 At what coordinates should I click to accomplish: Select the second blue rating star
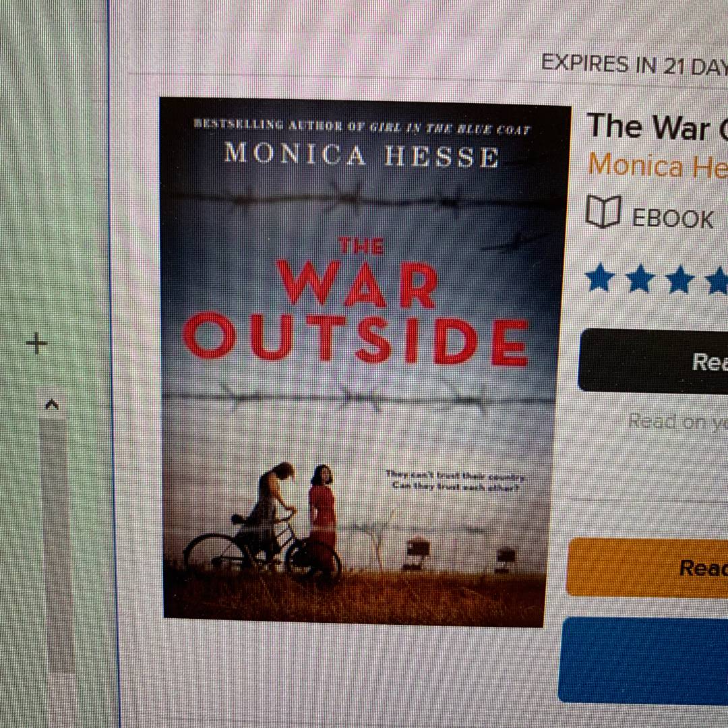[x=641, y=278]
